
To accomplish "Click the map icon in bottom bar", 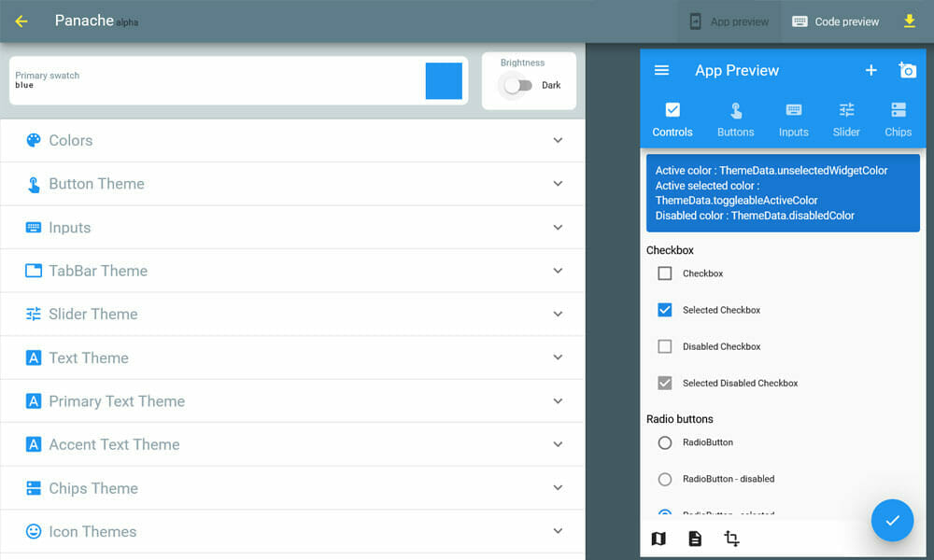I will 658,539.
